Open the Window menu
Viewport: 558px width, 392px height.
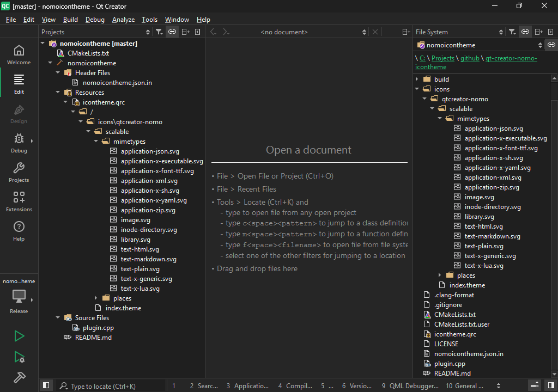(177, 20)
